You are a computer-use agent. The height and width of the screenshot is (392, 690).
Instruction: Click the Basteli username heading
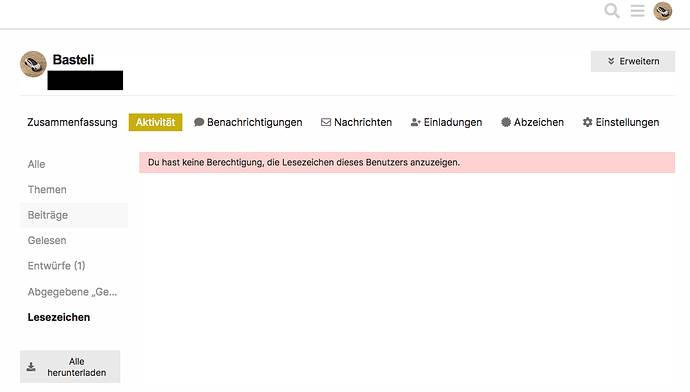click(x=73, y=60)
